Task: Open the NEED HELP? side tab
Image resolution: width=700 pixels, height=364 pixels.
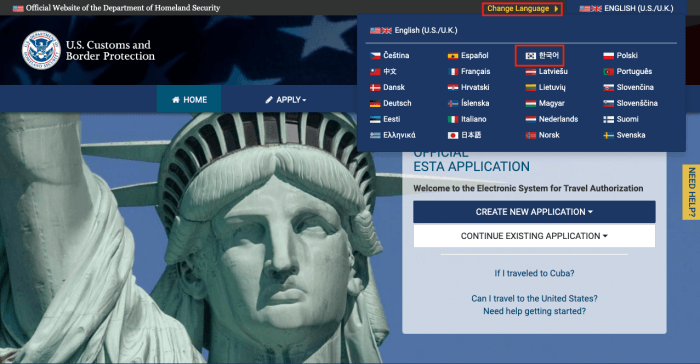Action: (692, 192)
